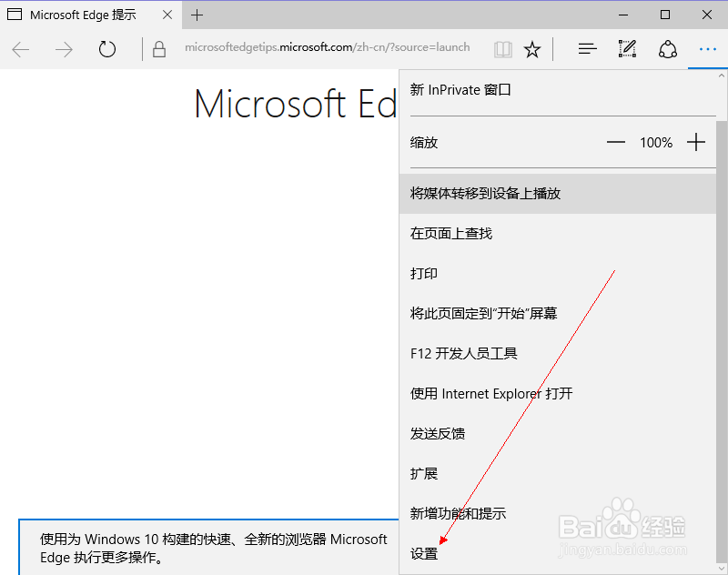This screenshot has height=575, width=728.
Task: Click the 100% zoom value
Action: click(656, 143)
